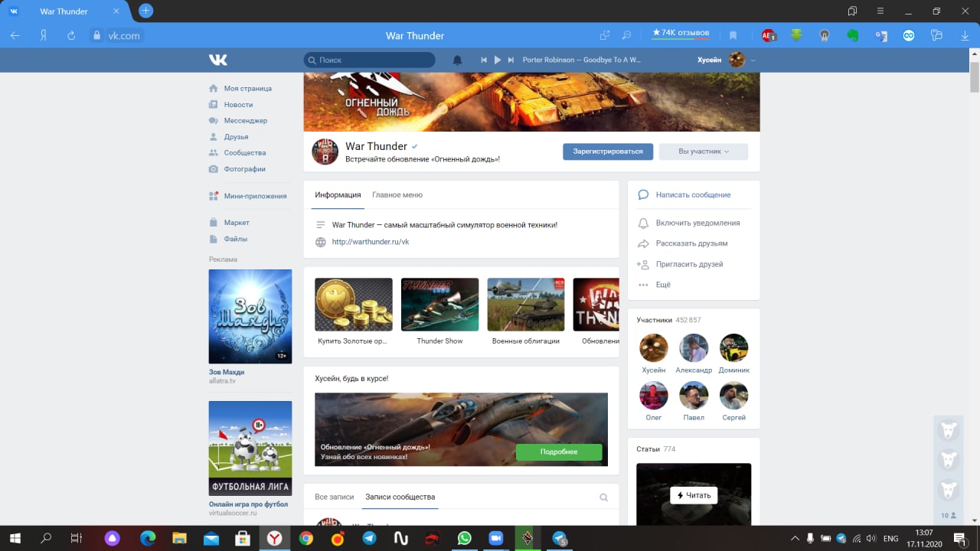Expand the Вы участник dropdown
The image size is (980, 551).
(704, 152)
